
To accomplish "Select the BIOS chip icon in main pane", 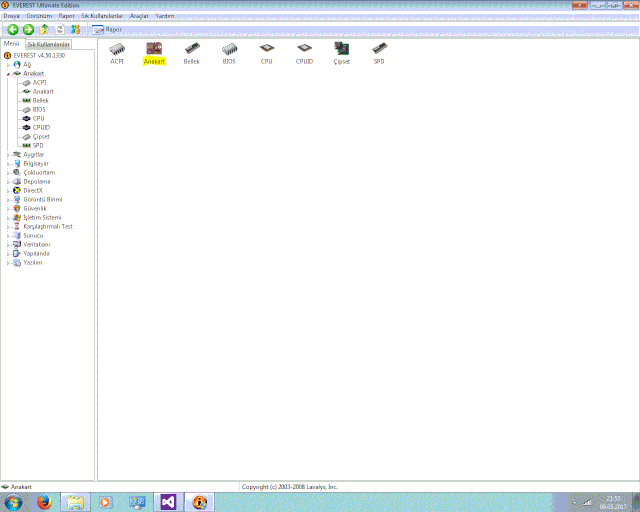I will click(229, 53).
